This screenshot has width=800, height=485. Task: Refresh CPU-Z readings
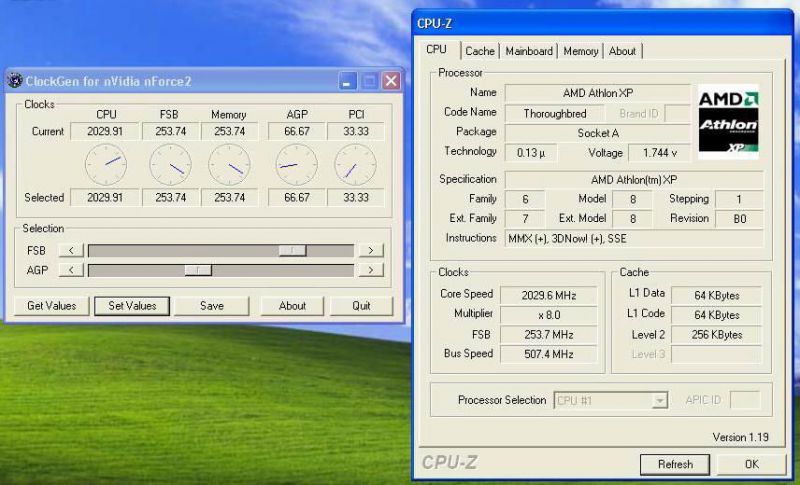675,464
